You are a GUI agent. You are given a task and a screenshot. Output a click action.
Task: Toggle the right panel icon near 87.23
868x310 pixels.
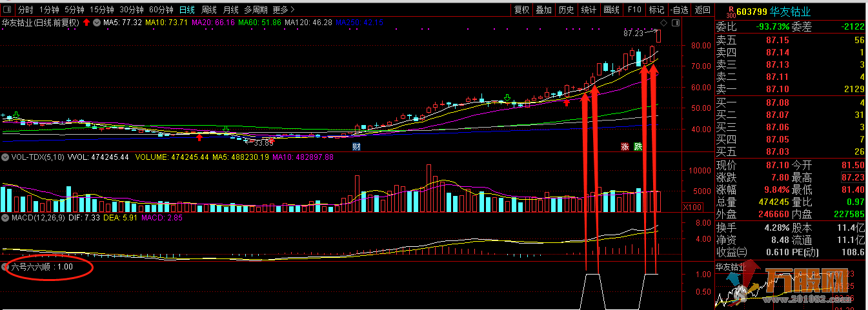(675, 23)
